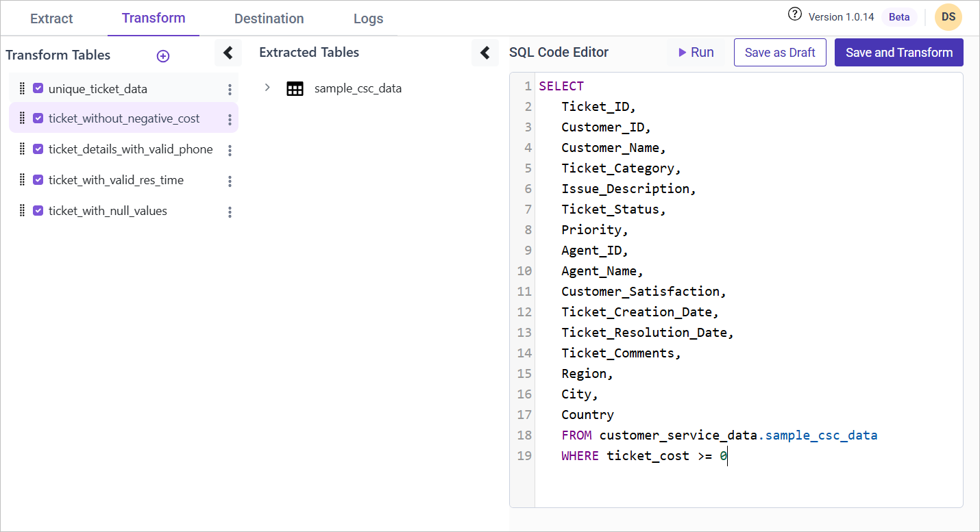The width and height of the screenshot is (980, 532).
Task: Click drag handle of ticket_with_valid_res_time
Action: pos(22,180)
